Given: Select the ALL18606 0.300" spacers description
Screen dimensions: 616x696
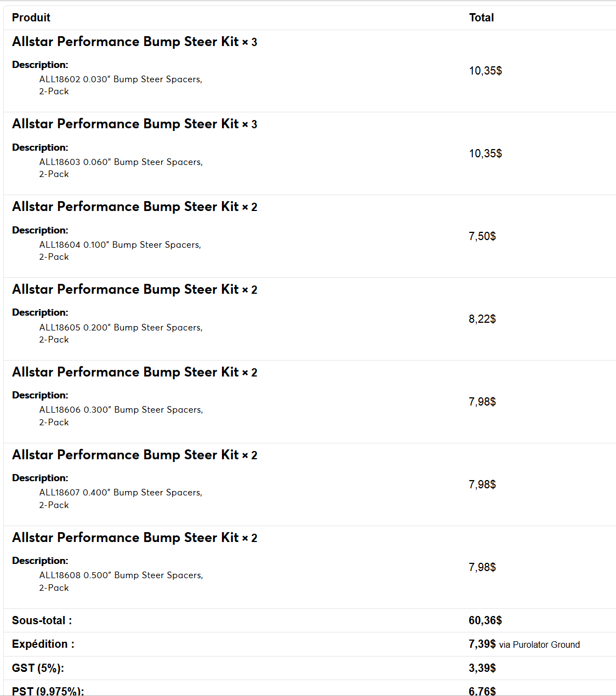Looking at the screenshot, I should 121,416.
